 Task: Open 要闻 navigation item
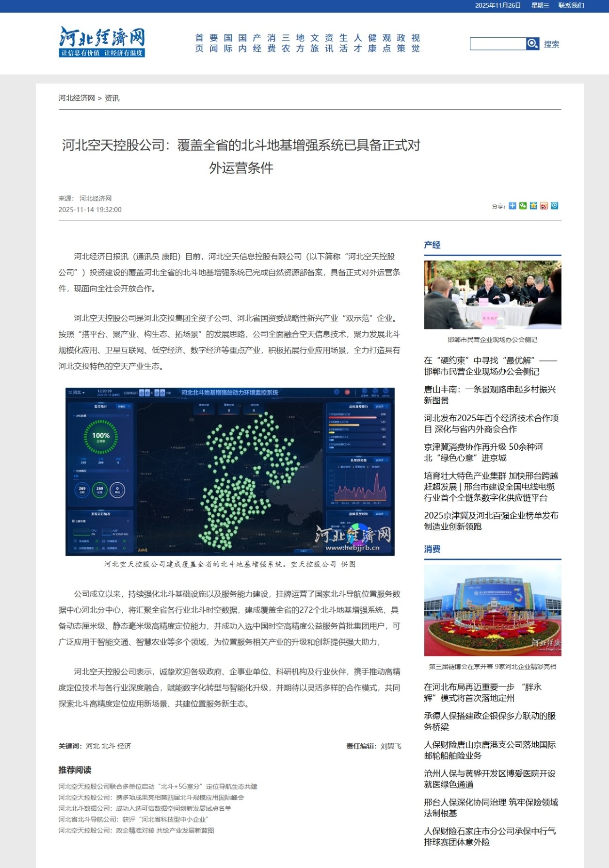click(x=214, y=43)
